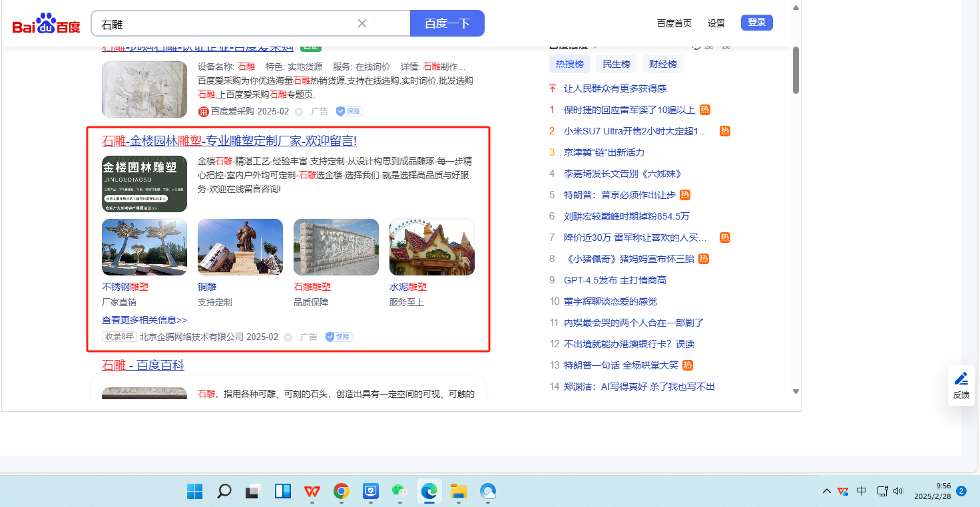Click the 中 input method indicator
This screenshot has width=980, height=507.
[861, 491]
